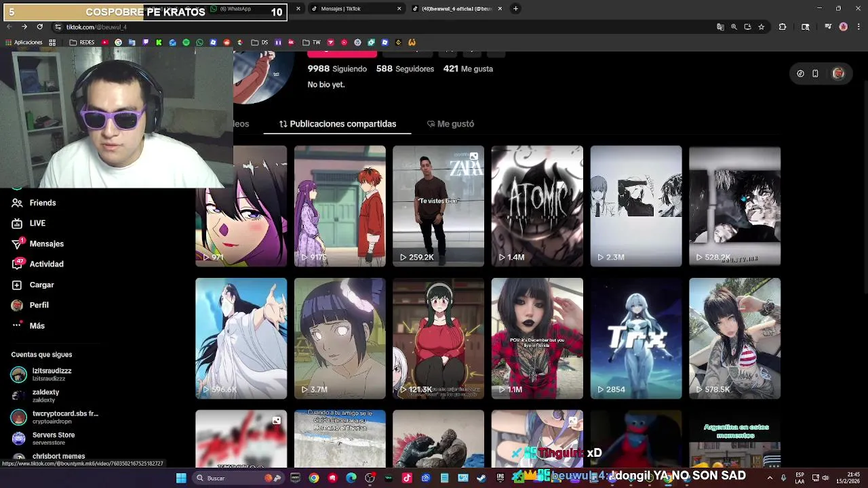
Task: View the 588 Seguidores list
Action: tap(405, 68)
